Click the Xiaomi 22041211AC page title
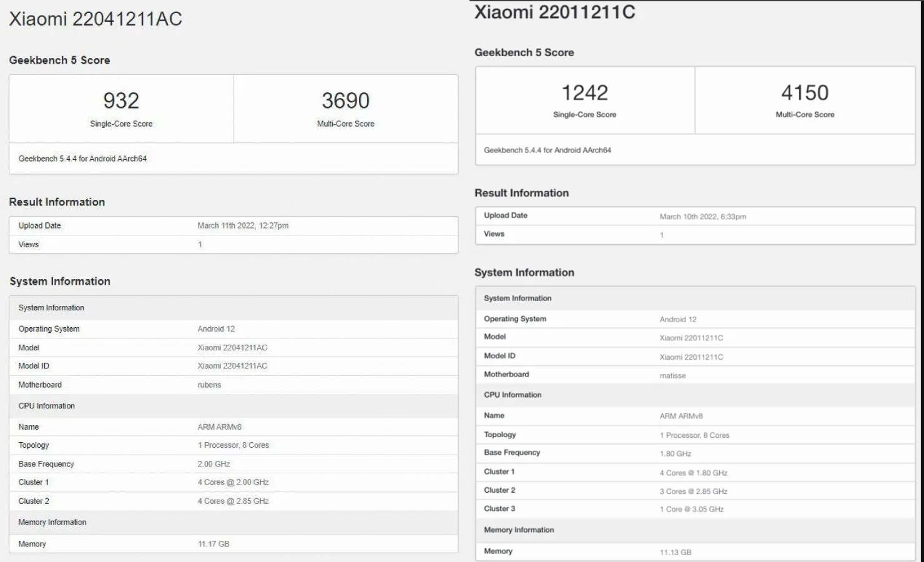This screenshot has height=562, width=924. pos(96,19)
